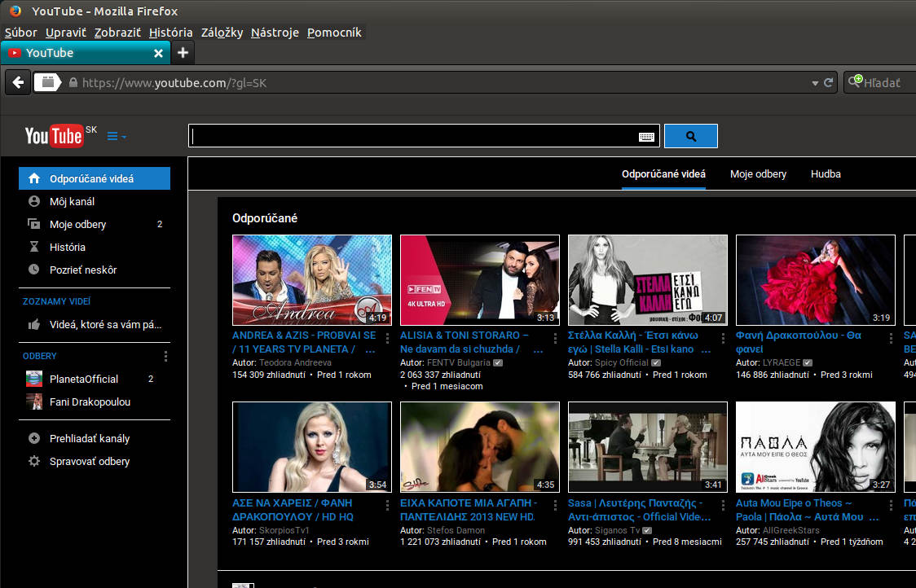Open options for Φανή Δρακοπούλου - Θα φανεί
Screen dimensions: 916x588
coord(890,338)
